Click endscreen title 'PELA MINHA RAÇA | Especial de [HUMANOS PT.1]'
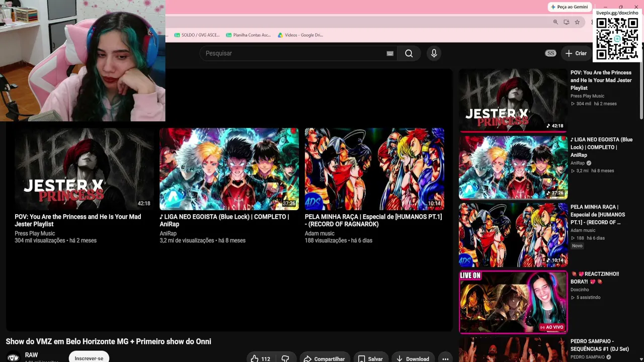The height and width of the screenshot is (362, 644). pos(373,220)
